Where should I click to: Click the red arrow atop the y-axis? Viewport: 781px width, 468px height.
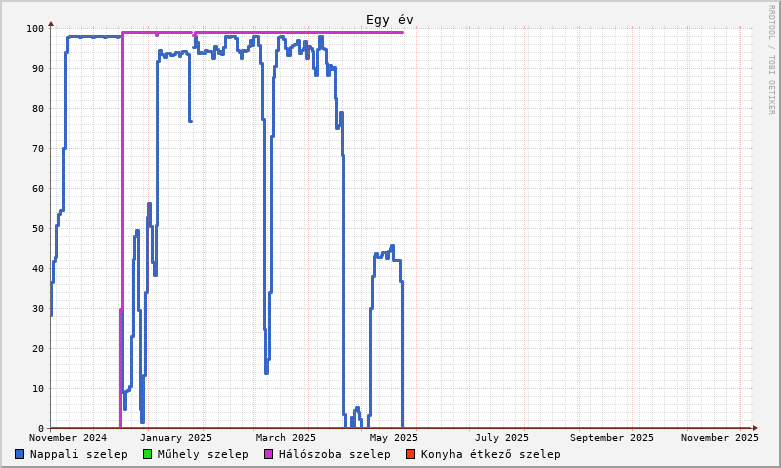pyautogui.click(x=51, y=22)
